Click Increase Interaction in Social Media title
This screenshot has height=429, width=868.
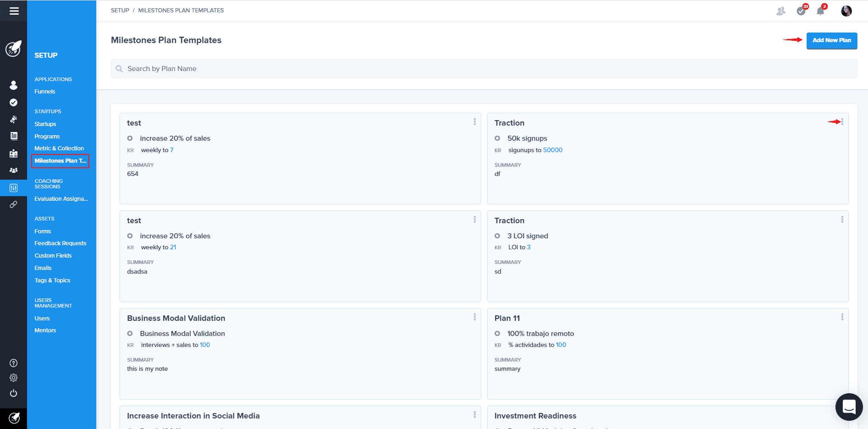193,416
